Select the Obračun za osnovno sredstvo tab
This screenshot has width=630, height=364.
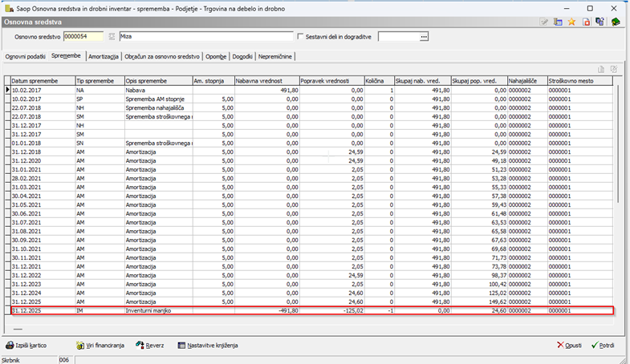point(163,57)
